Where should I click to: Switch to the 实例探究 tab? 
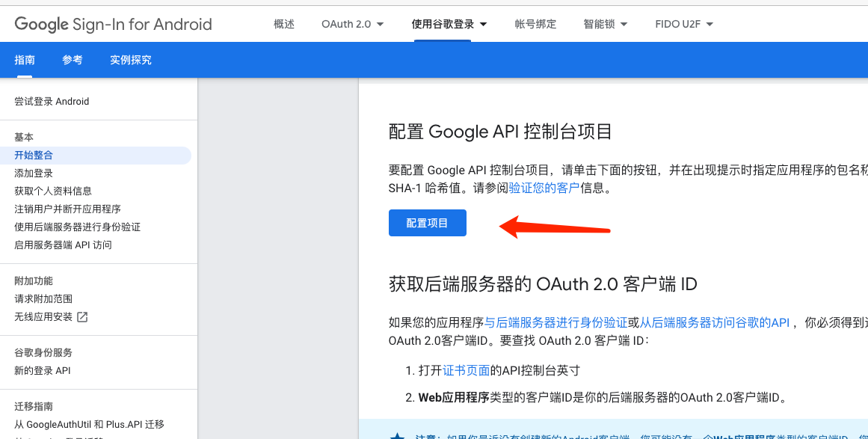[x=131, y=60]
